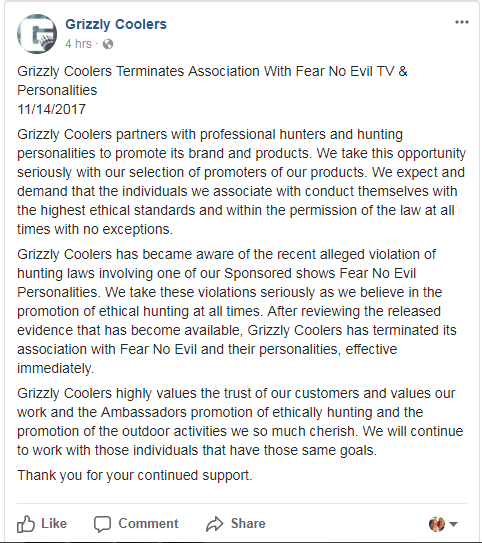This screenshot has height=543, width=482.
Task: Open the Grizzly Coolers page avatar
Action: (37, 34)
